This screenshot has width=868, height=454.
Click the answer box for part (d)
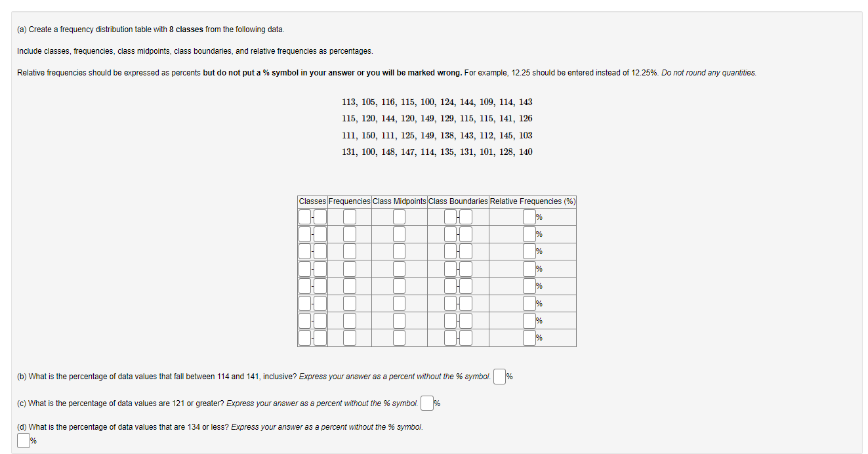(x=23, y=440)
